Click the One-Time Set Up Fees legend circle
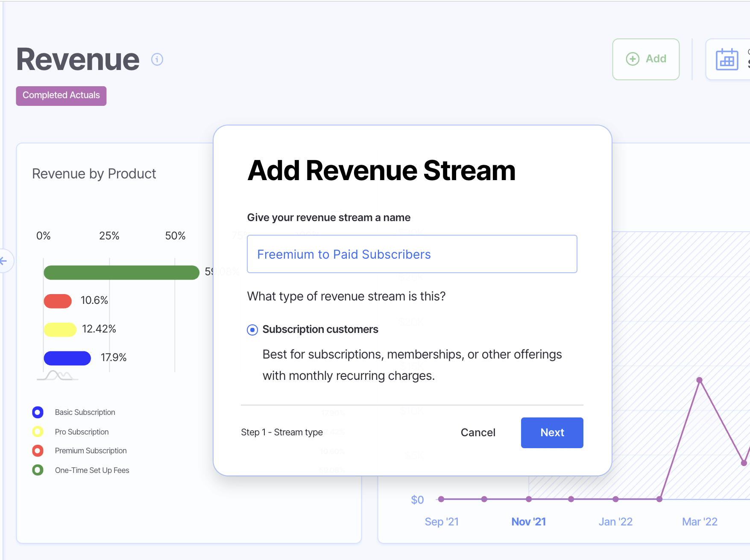Viewport: 750px width, 560px height. tap(38, 470)
